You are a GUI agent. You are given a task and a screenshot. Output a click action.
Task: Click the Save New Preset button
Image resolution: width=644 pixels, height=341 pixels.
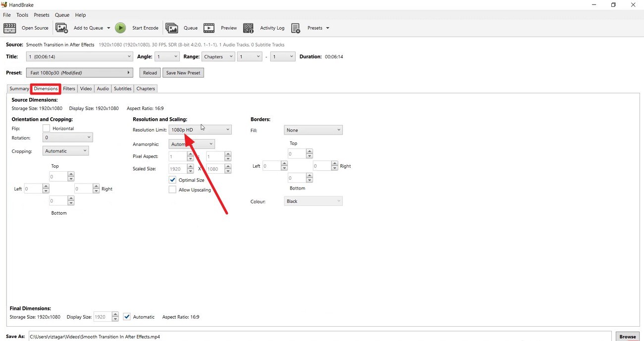coord(183,72)
